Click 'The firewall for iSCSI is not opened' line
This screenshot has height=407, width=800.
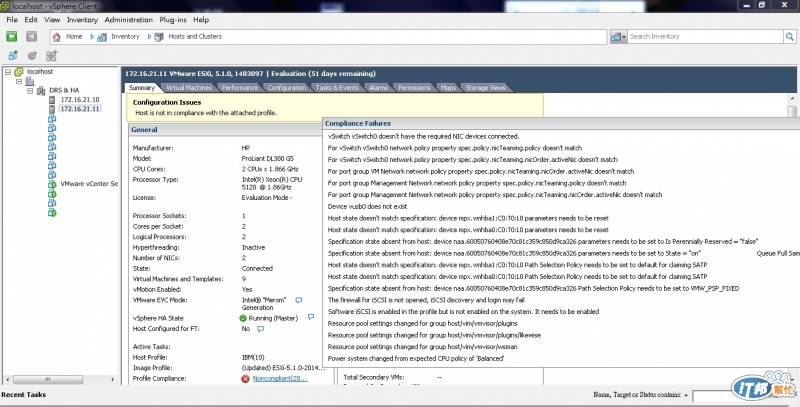(426, 300)
